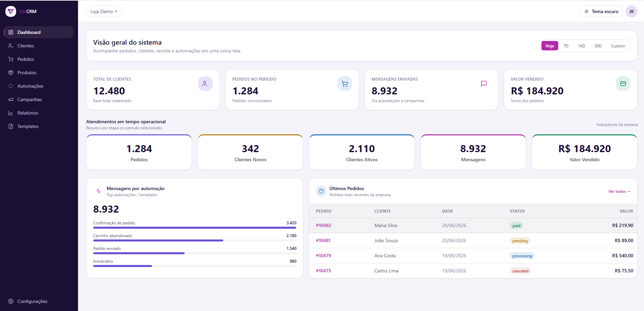The width and height of the screenshot is (644, 311).
Task: Click the box icon beside Últimos Pedidos
Action: pos(321,191)
